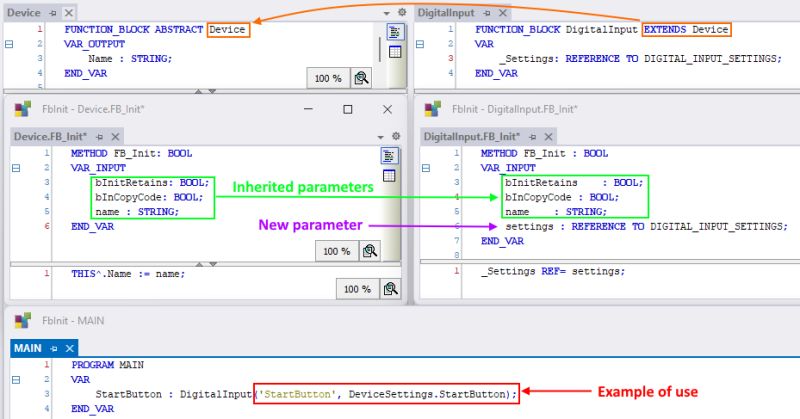Screen dimensions: 800x419
Task: Select textual view in Device.FB_Init editor
Action: (389, 156)
